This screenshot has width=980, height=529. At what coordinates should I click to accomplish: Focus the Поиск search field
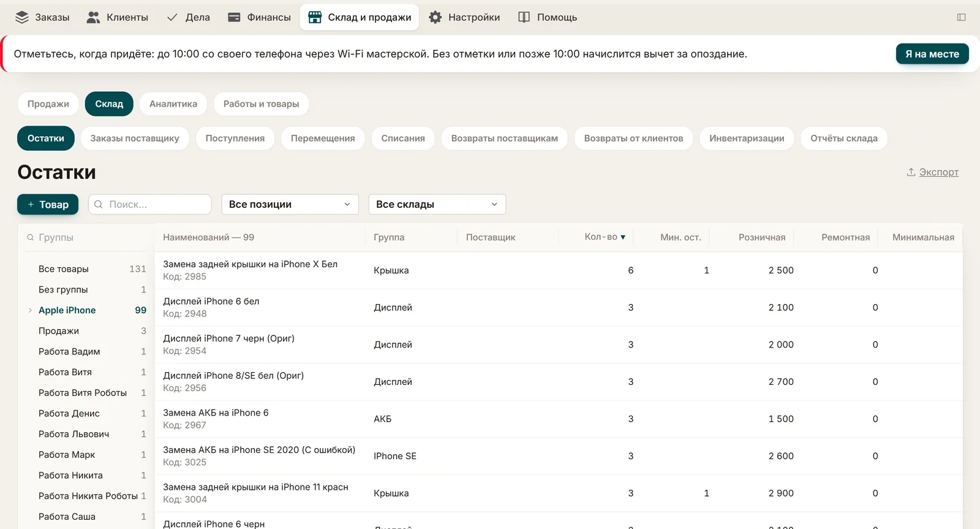point(150,204)
